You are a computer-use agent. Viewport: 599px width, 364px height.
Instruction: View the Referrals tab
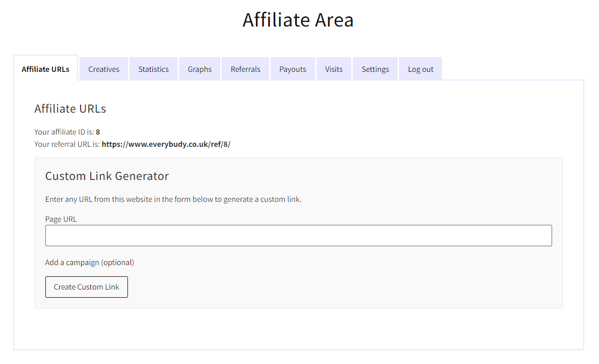pos(245,69)
